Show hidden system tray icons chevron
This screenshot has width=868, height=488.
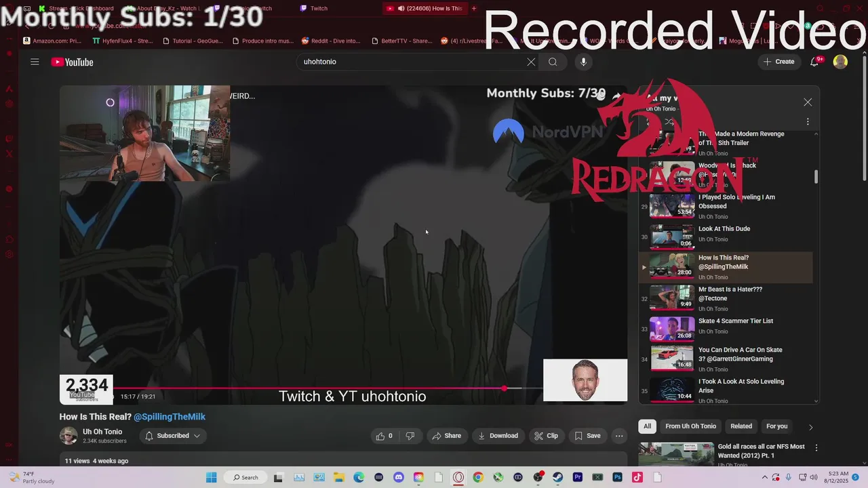pyautogui.click(x=764, y=477)
